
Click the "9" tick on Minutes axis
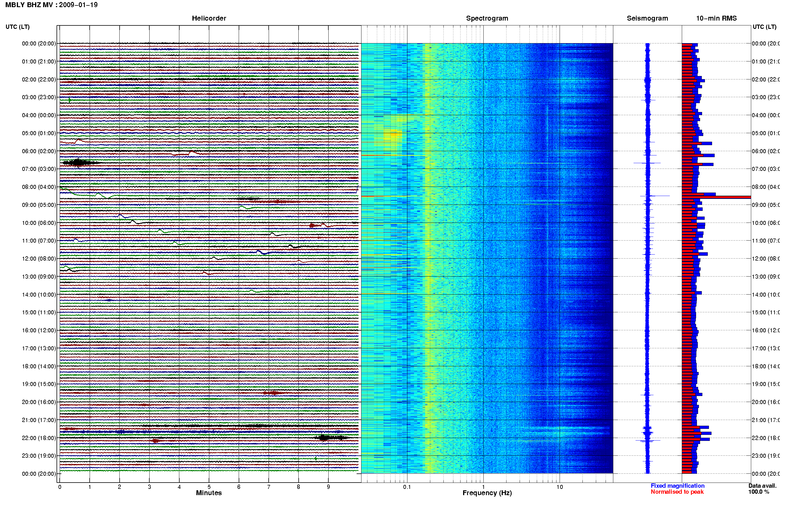point(328,487)
